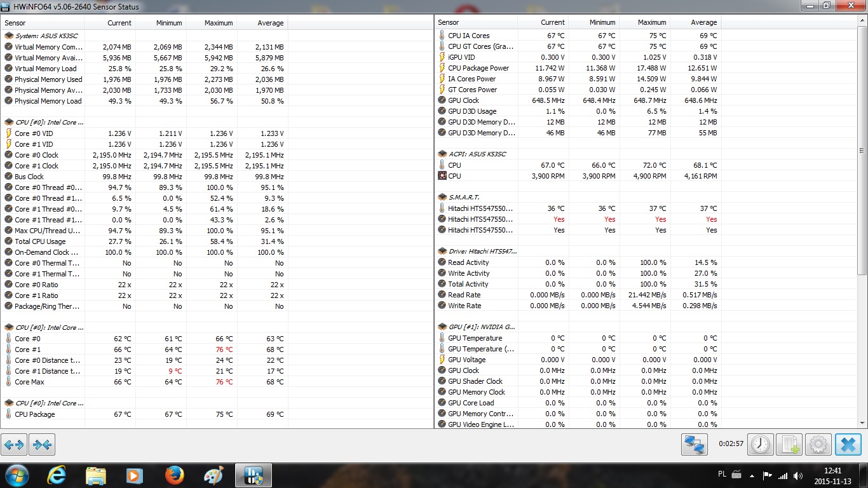Click the lightning icon beside Core #0 VID
This screenshot has width=868, height=488.
[x=8, y=133]
